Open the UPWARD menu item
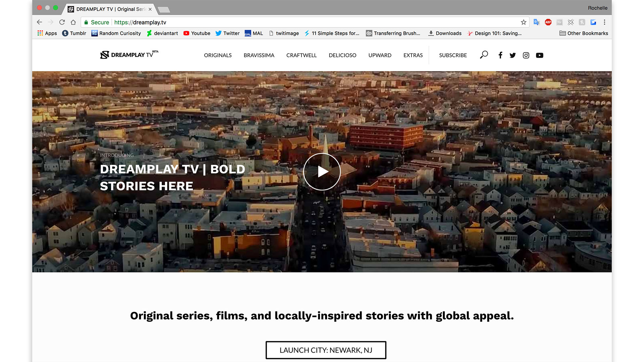Image resolution: width=644 pixels, height=362 pixels. [380, 55]
